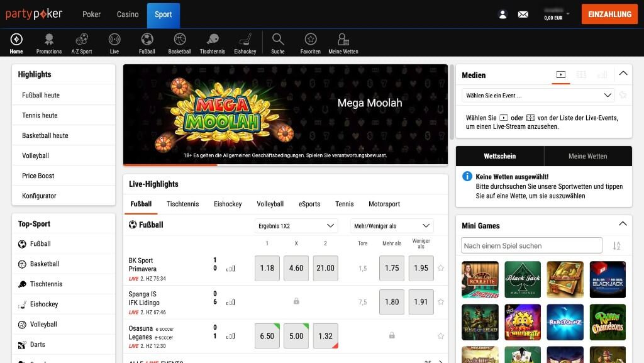This screenshot has width=644, height=363.
Task: Select the statistics bars icon in Medien
Action: pos(602,75)
